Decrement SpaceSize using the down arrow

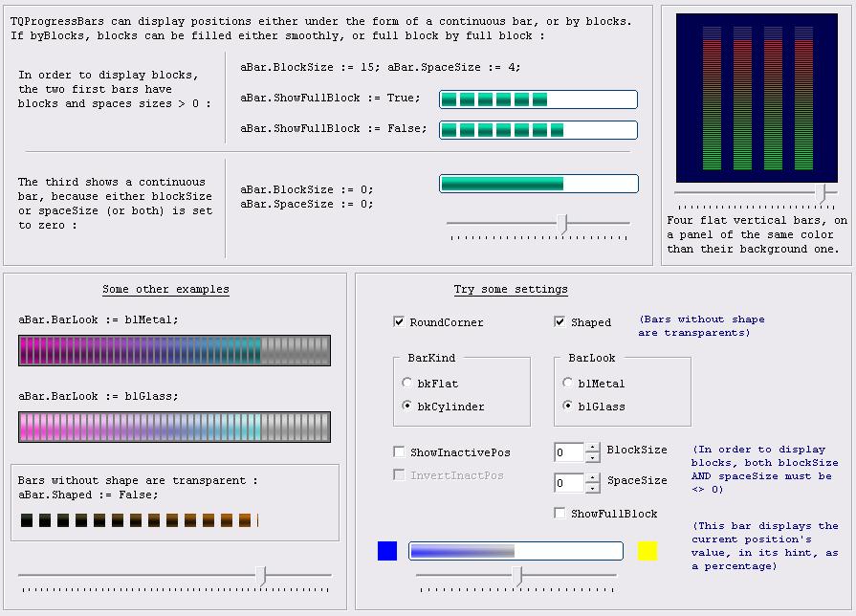pyautogui.click(x=593, y=486)
